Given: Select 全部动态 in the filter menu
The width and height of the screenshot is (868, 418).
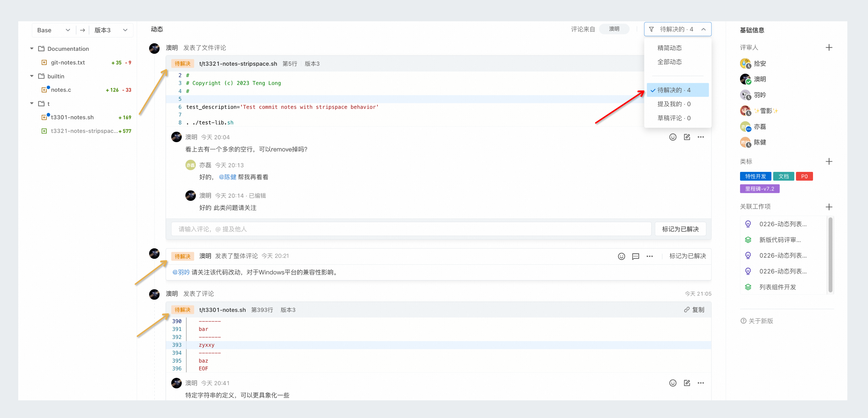Looking at the screenshot, I should (x=669, y=62).
